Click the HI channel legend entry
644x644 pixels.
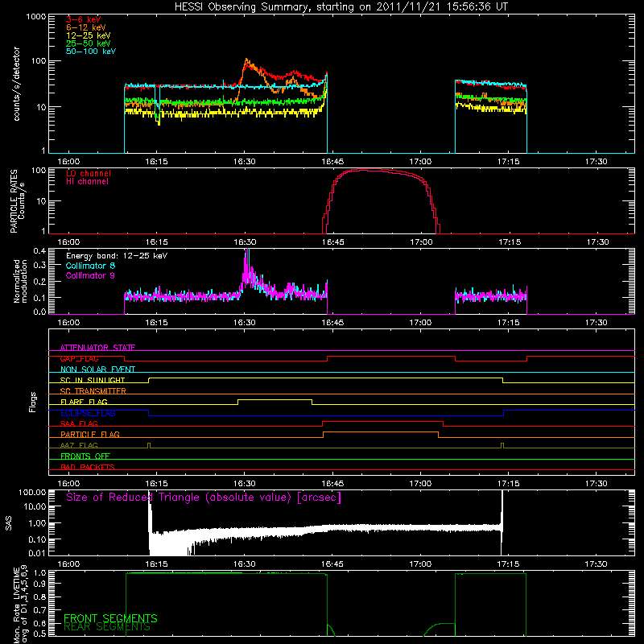click(87, 182)
